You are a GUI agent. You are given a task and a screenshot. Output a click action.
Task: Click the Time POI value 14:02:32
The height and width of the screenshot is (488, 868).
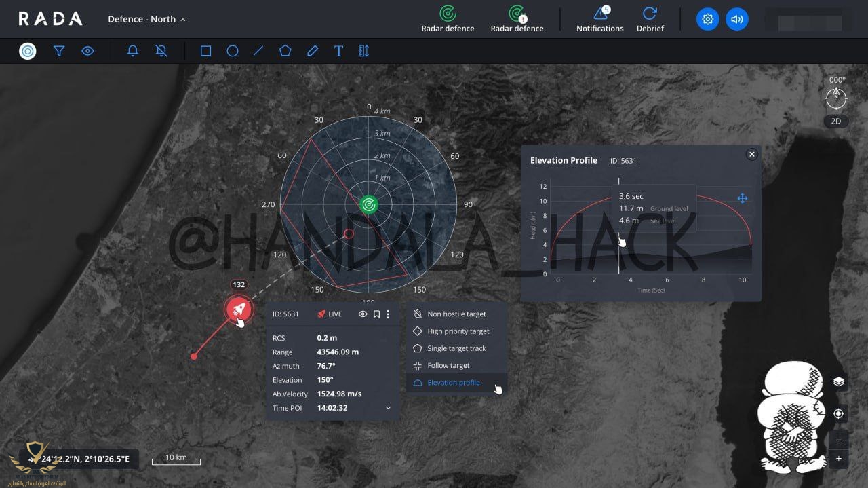332,408
